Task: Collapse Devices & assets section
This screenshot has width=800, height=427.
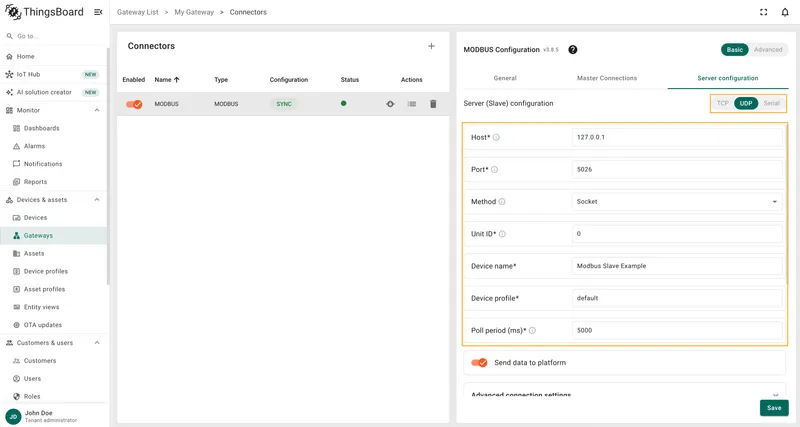Action: [97, 200]
